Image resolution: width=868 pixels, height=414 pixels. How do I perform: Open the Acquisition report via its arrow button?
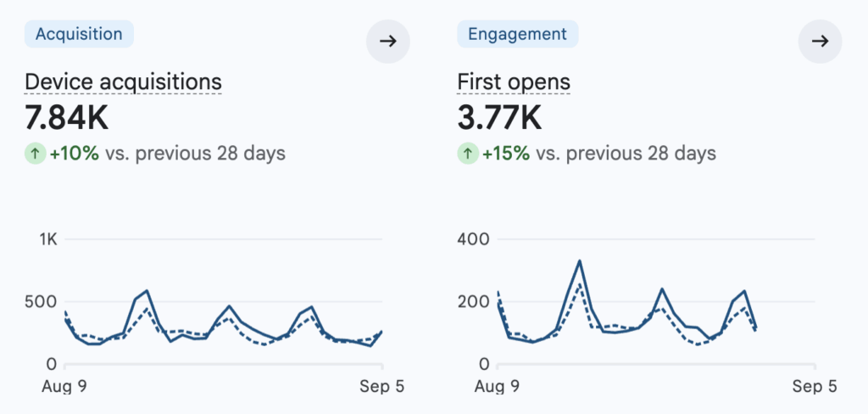point(388,41)
